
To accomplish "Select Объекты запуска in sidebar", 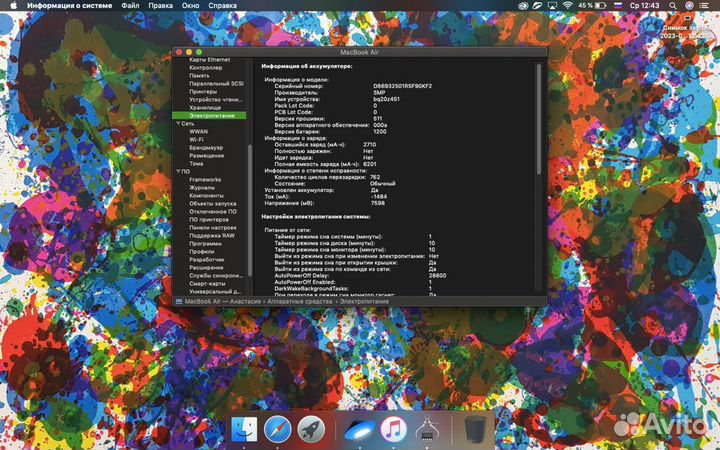I will click(x=213, y=203).
